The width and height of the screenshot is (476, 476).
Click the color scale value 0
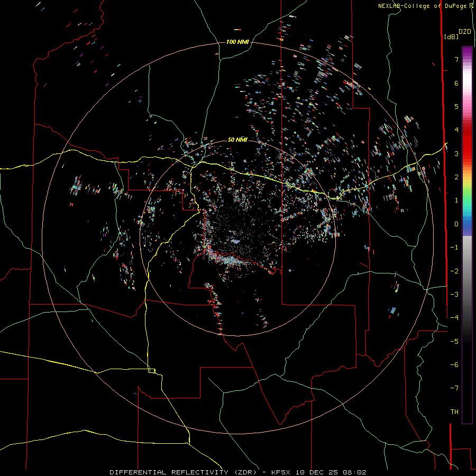tap(456, 224)
